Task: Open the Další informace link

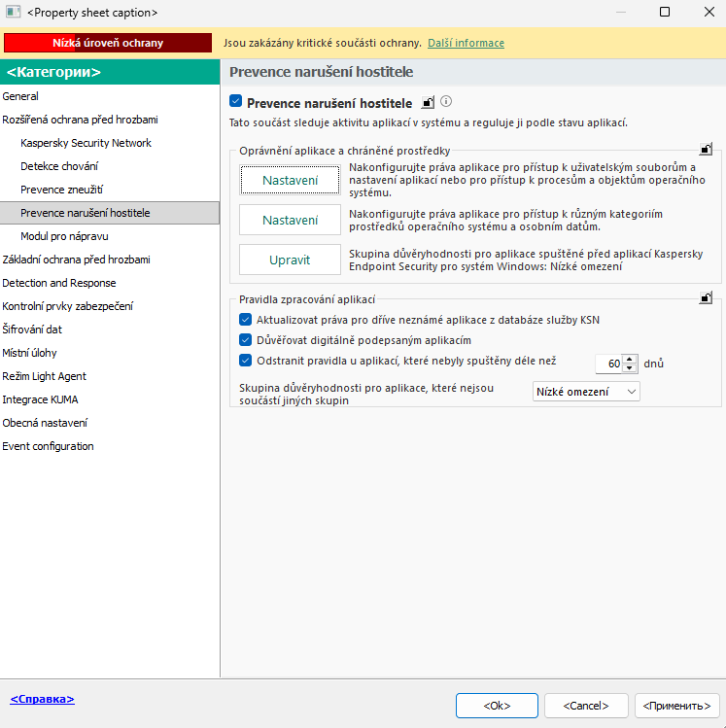Action: [x=466, y=44]
